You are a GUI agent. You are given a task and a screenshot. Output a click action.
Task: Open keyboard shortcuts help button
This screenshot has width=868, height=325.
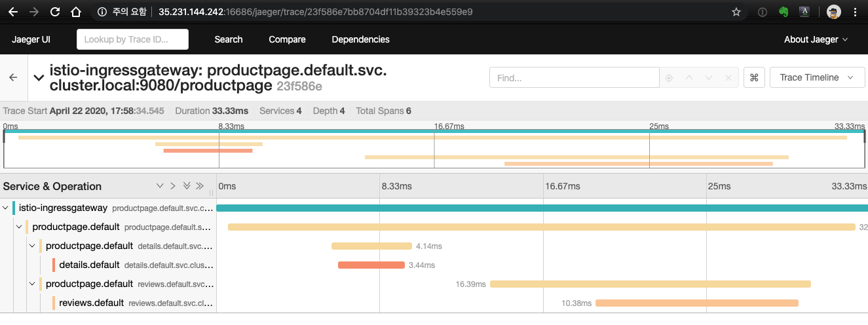click(754, 77)
